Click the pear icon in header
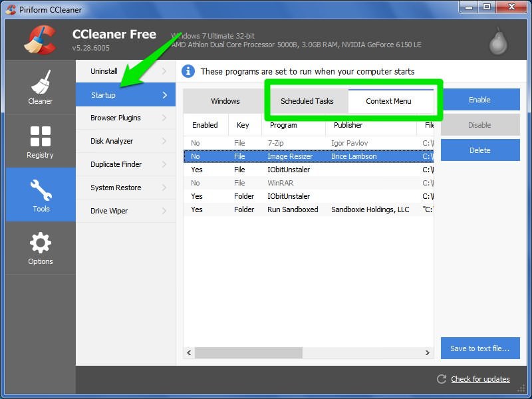 498,41
